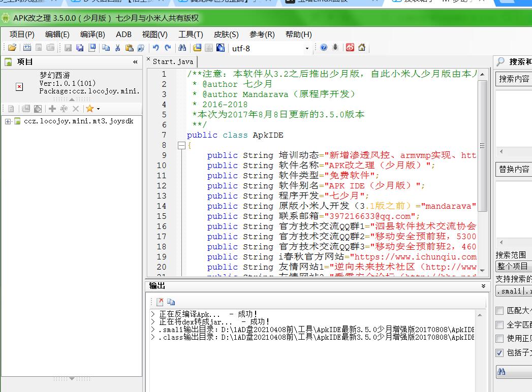
Task: Click the 替换内容 button
Action: pyautogui.click(x=514, y=169)
